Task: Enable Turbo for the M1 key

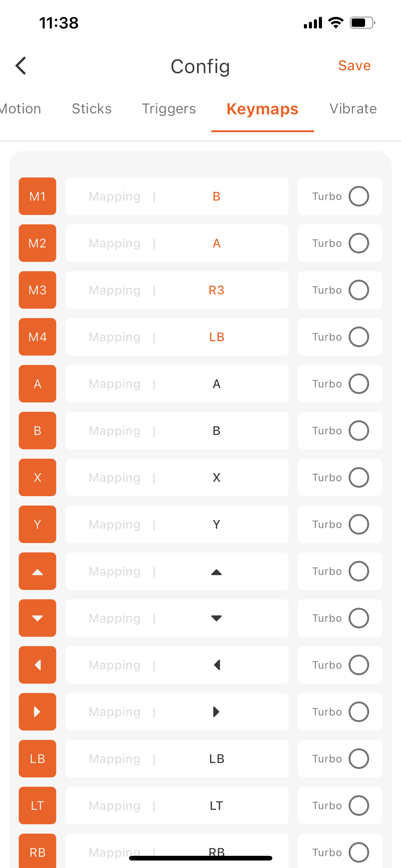Action: 359,196
